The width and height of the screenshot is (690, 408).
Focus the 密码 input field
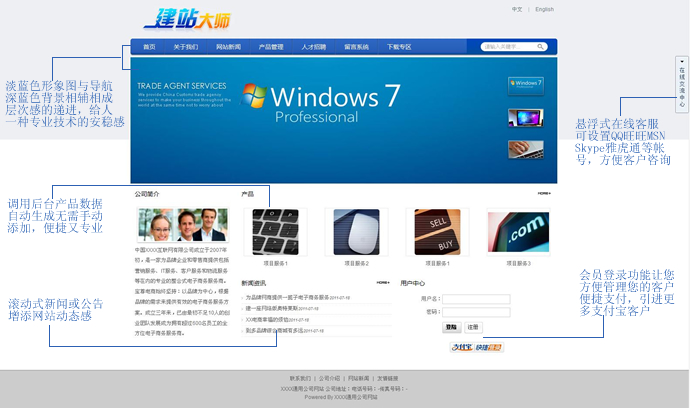click(x=476, y=312)
